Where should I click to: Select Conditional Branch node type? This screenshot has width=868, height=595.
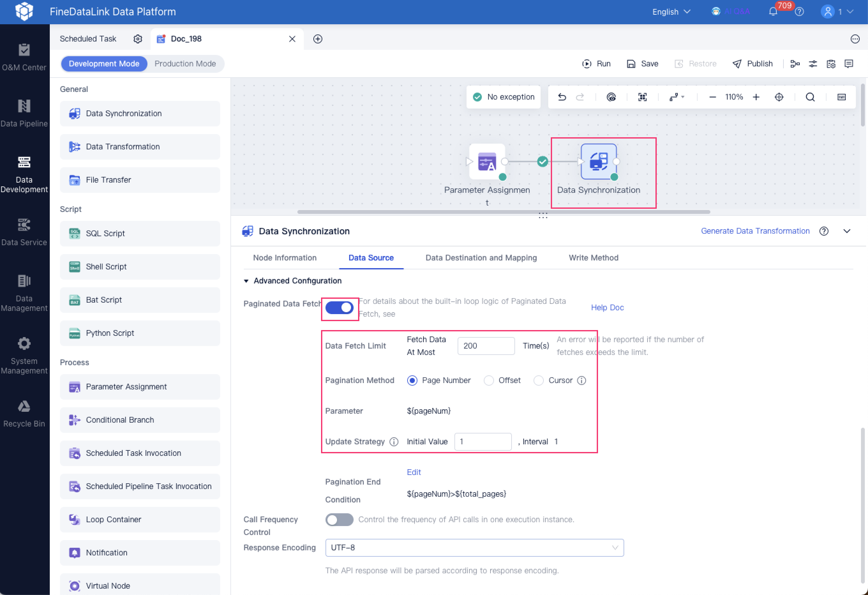(x=140, y=420)
